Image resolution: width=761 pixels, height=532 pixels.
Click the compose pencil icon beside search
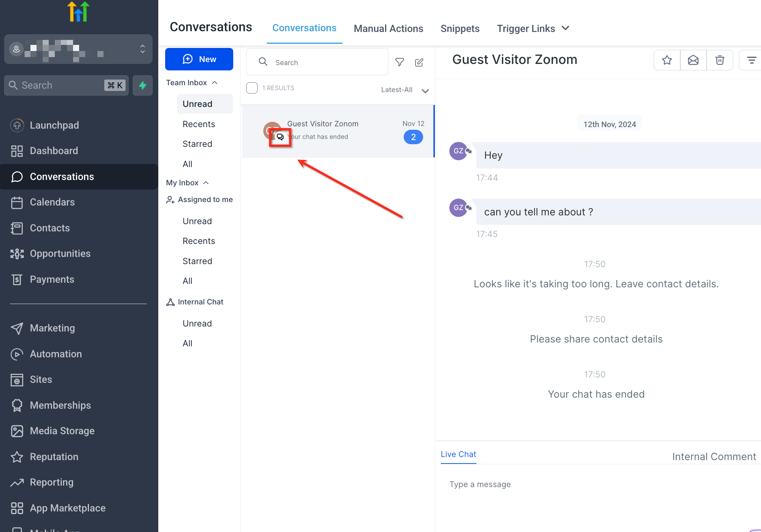(419, 62)
